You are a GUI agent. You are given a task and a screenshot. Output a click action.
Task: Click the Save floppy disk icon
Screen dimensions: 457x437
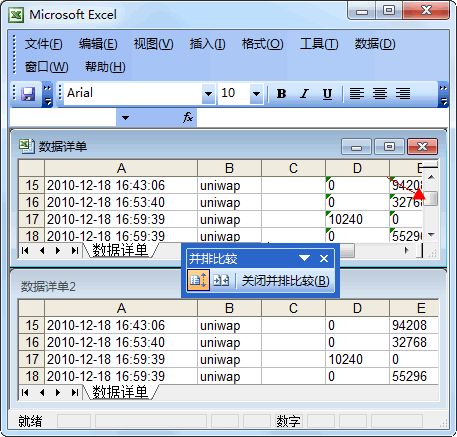(x=28, y=94)
